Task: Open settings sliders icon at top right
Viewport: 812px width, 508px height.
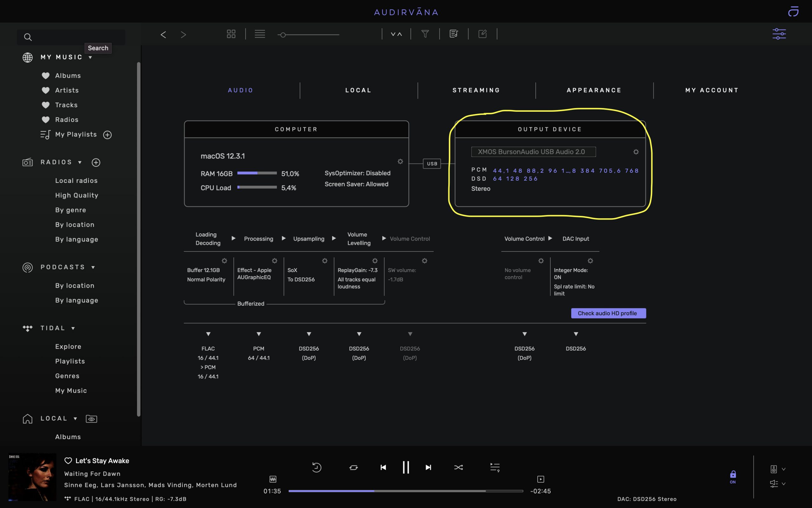Action: click(x=779, y=34)
